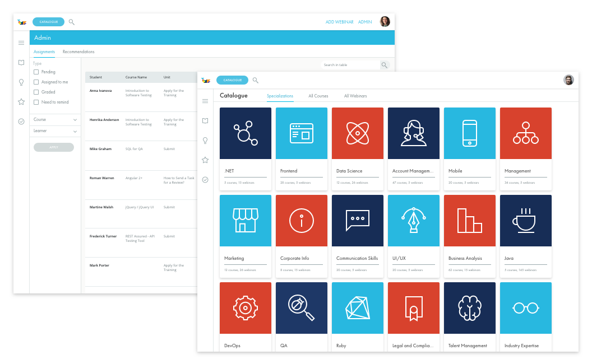Open the star favorites icon in sidebar
The image size is (592, 364).
click(x=21, y=101)
